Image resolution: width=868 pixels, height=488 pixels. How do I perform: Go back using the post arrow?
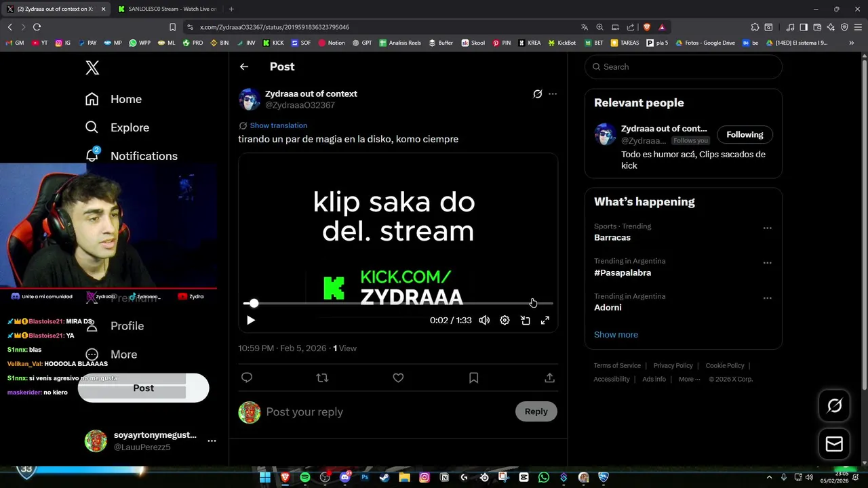click(244, 66)
